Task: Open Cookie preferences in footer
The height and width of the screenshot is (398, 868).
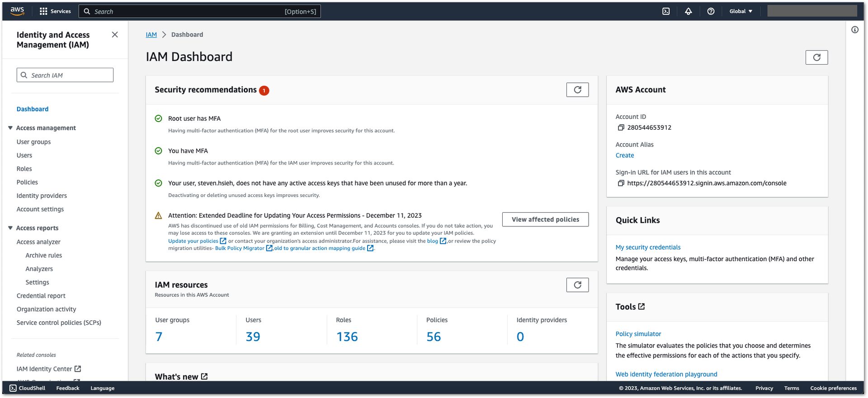Action: (x=833, y=388)
